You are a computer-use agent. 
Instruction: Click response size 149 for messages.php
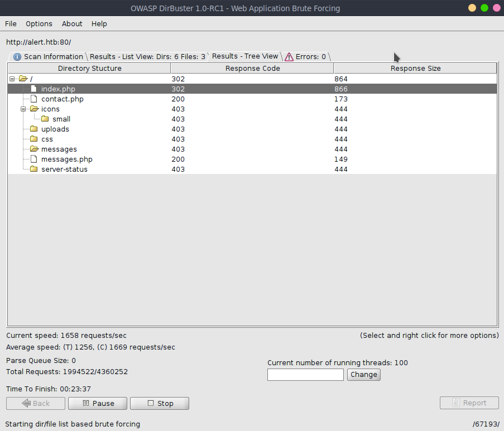pos(340,159)
